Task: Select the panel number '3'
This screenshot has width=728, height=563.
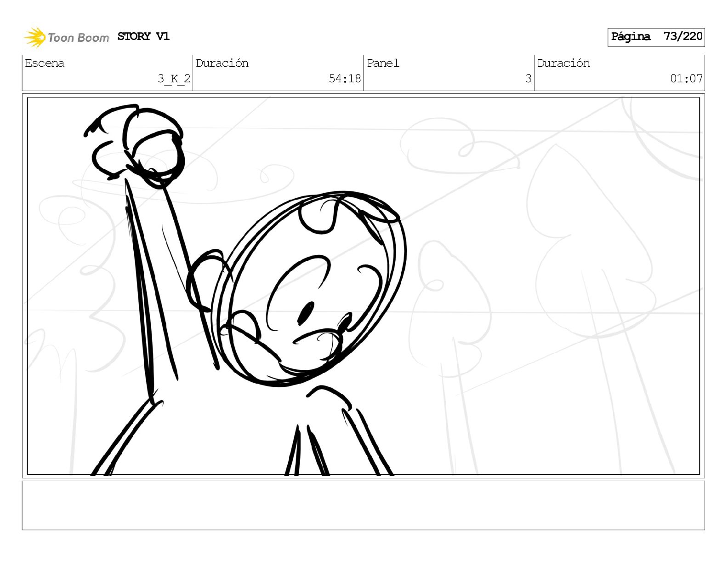Action: pos(529,79)
